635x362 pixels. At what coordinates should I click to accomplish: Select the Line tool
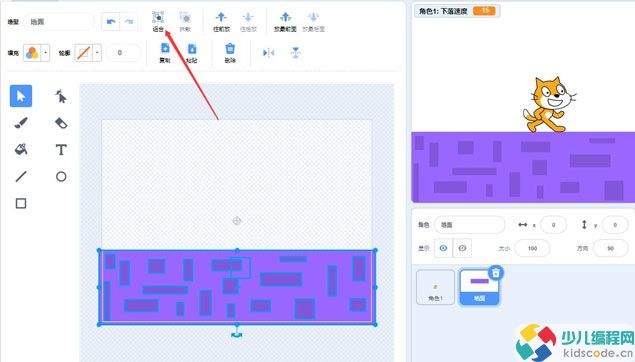click(x=21, y=176)
